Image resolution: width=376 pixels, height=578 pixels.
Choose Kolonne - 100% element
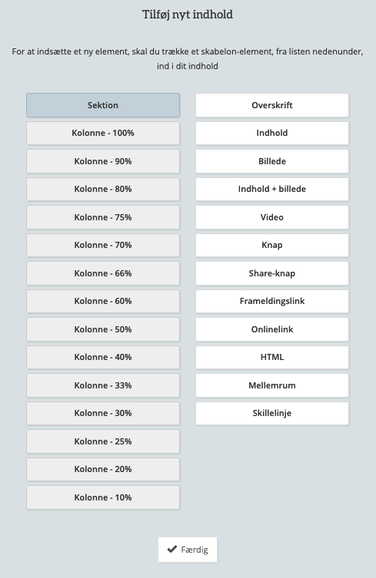[x=103, y=133]
